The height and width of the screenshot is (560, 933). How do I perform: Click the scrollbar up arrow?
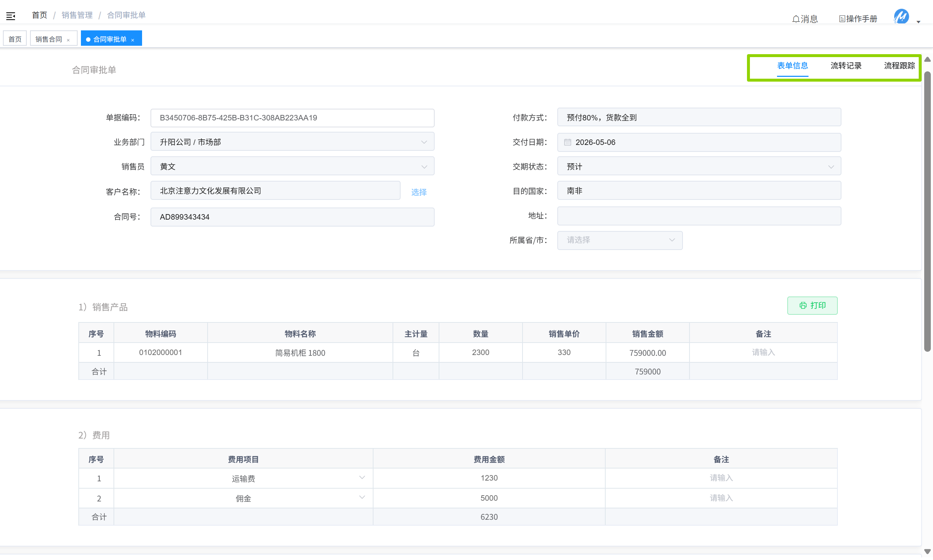tap(928, 59)
